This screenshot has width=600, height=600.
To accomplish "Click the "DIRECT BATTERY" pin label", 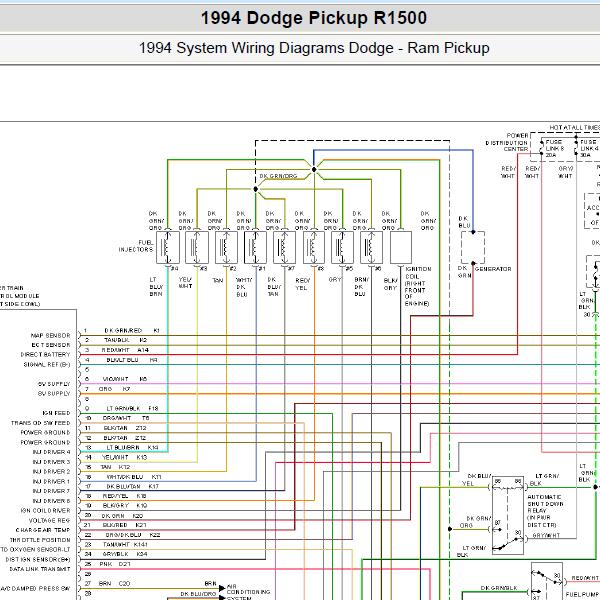I will tap(46, 355).
